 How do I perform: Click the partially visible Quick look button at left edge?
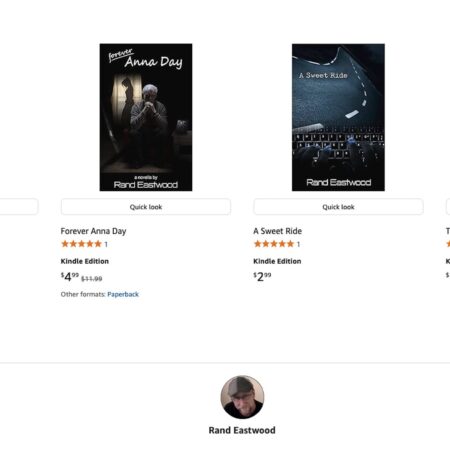pos(19,207)
